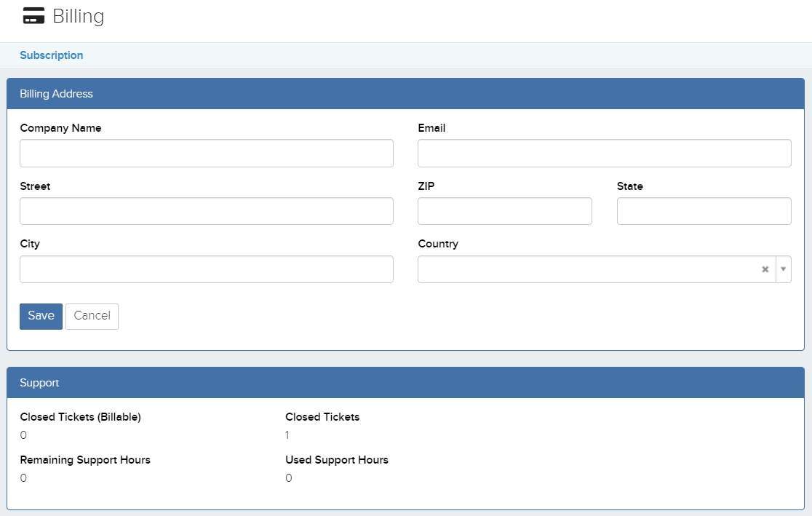Click the Closed Tickets label
Image resolution: width=812 pixels, height=516 pixels.
click(x=322, y=417)
